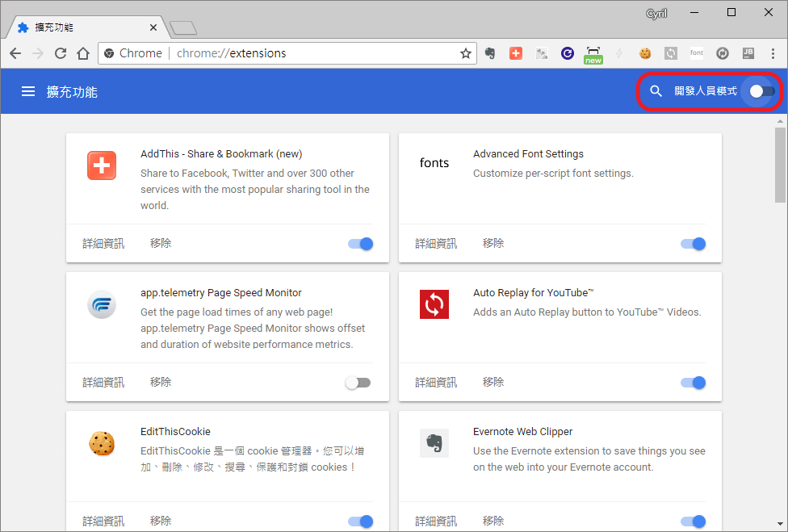Click the search extensions magnifier icon
The image size is (788, 532).
click(656, 91)
